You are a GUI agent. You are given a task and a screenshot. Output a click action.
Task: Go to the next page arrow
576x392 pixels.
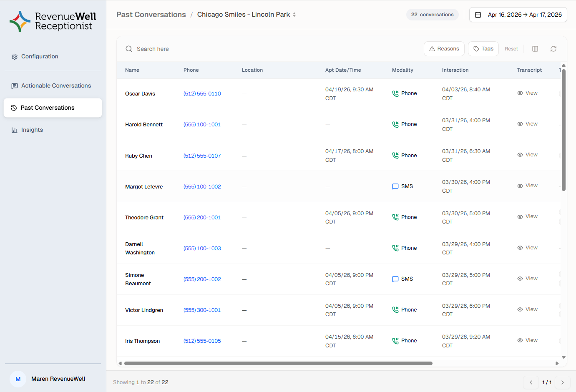(562, 382)
